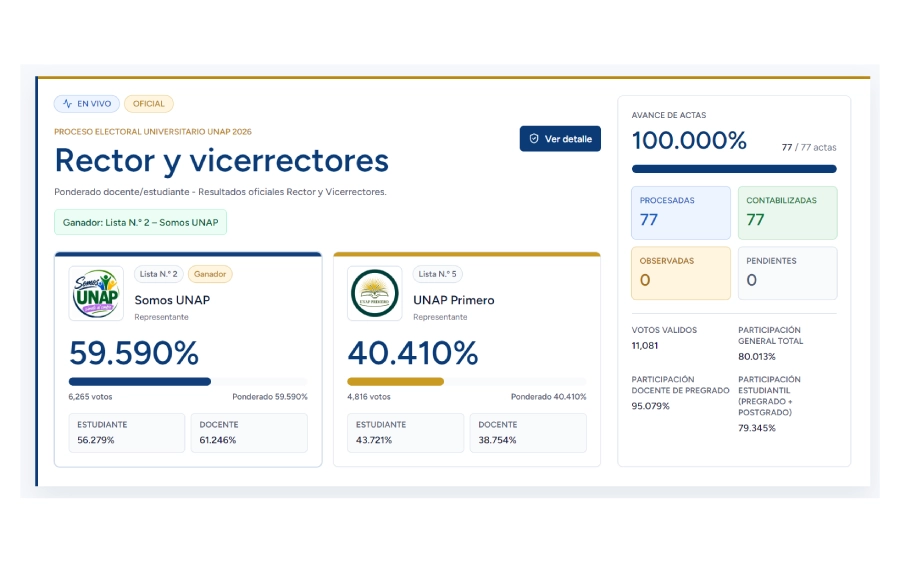Image resolution: width=900 pixels, height=563 pixels.
Task: Click the shield icon in Ver detalle
Action: point(534,139)
